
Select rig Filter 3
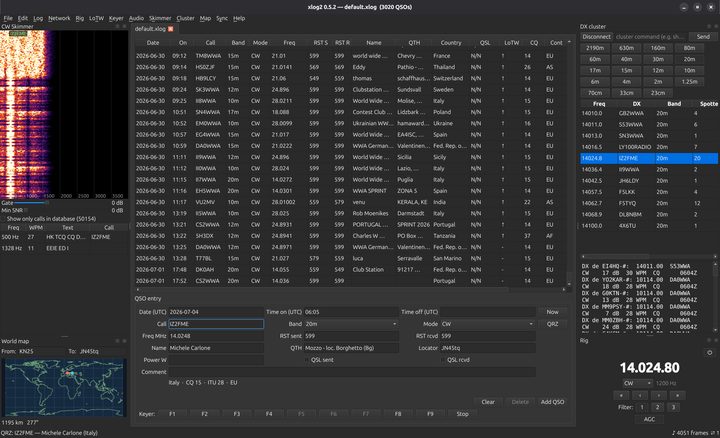coord(674,407)
